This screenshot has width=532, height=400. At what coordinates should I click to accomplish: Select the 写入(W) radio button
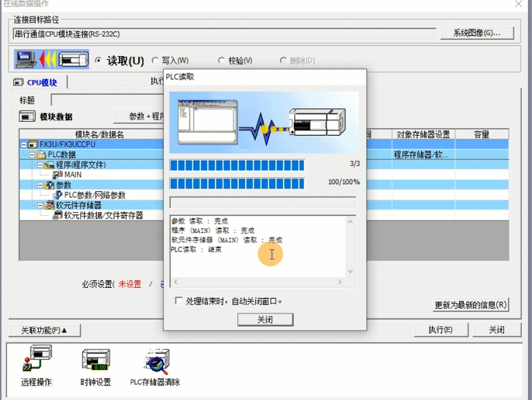click(x=155, y=61)
